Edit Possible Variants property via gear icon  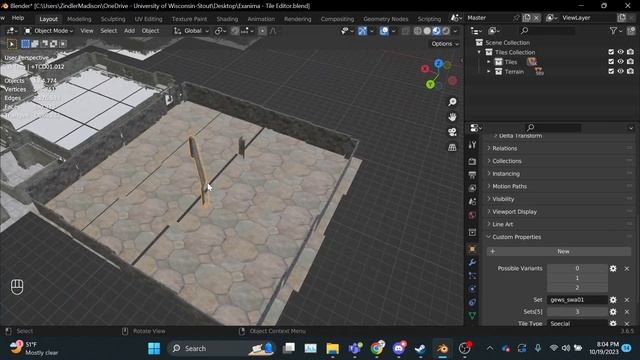point(613,268)
